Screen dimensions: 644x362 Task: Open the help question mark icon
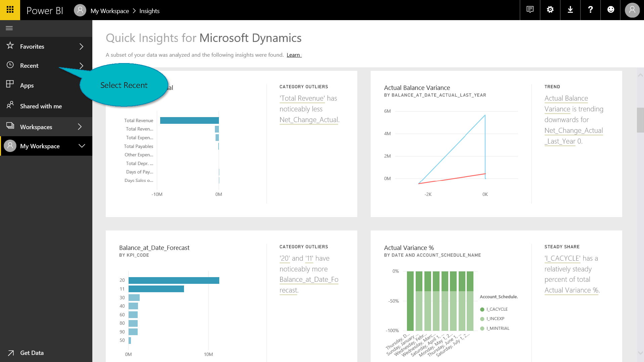click(x=590, y=10)
